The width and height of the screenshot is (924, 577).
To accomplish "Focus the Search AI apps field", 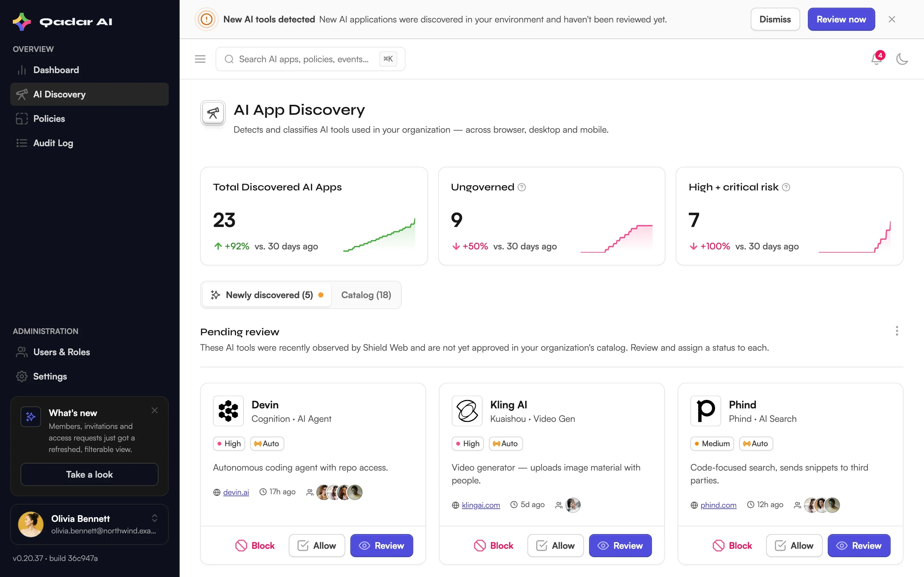I will click(x=310, y=59).
